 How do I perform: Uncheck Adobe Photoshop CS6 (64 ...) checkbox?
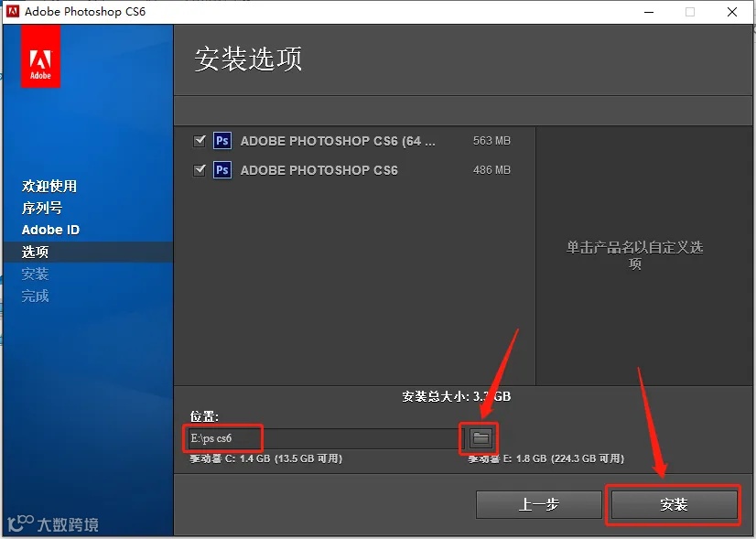(x=200, y=141)
